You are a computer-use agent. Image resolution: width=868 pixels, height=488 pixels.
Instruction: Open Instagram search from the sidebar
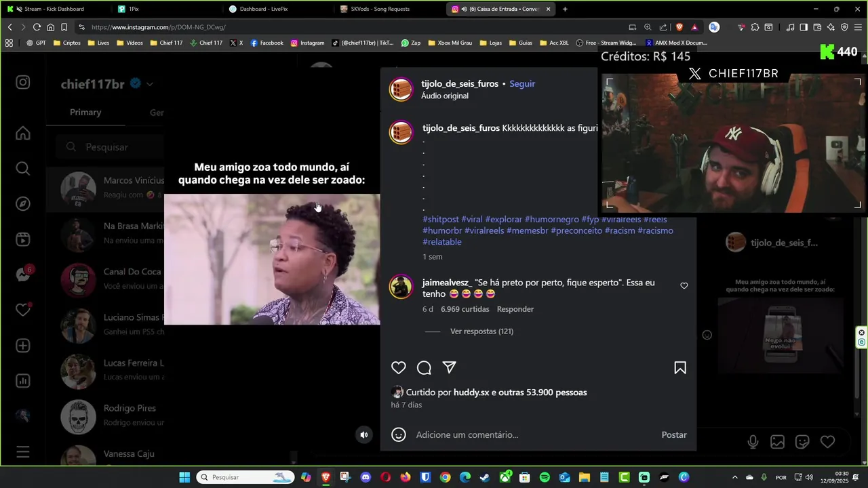tap(23, 168)
